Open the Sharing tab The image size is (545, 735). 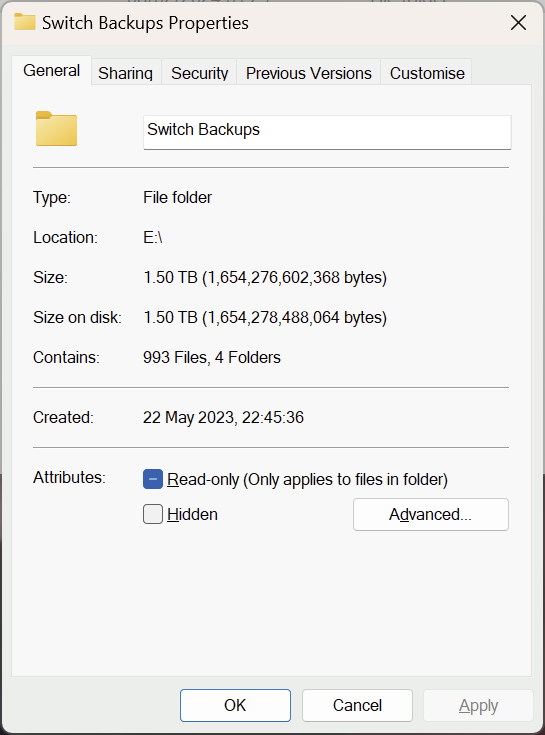tap(126, 73)
